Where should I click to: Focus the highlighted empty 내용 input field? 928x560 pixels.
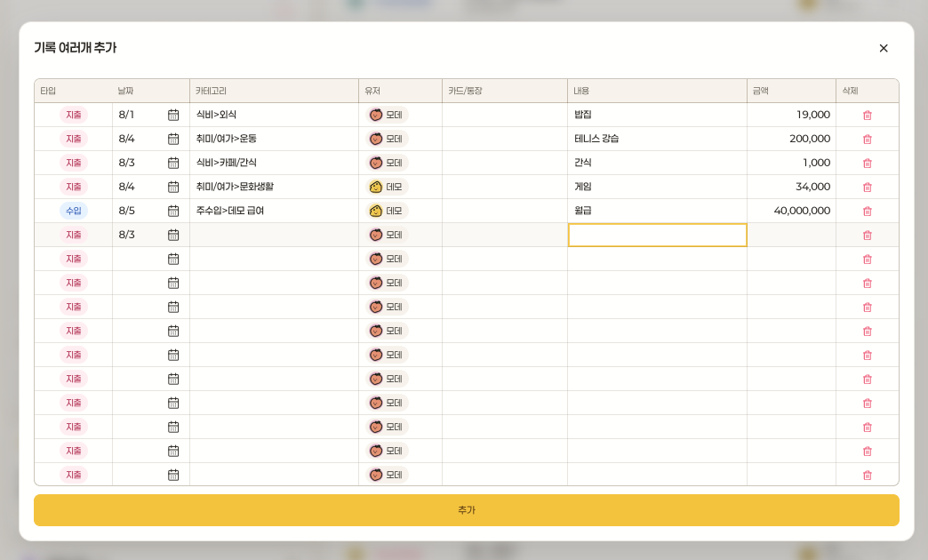[x=657, y=235]
